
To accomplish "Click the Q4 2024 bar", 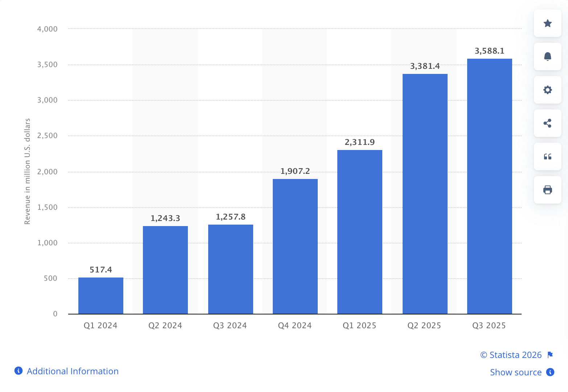I will (295, 246).
